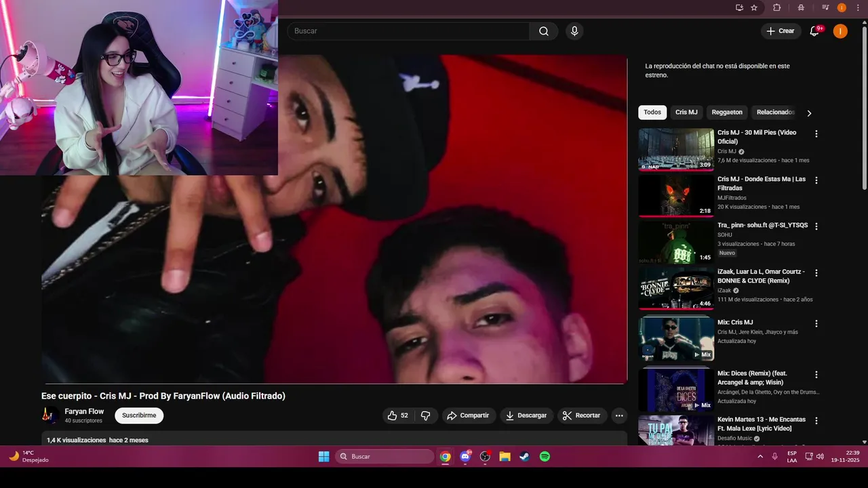Share the video via Compartir
Screen dimensions: 868x488
(468, 415)
